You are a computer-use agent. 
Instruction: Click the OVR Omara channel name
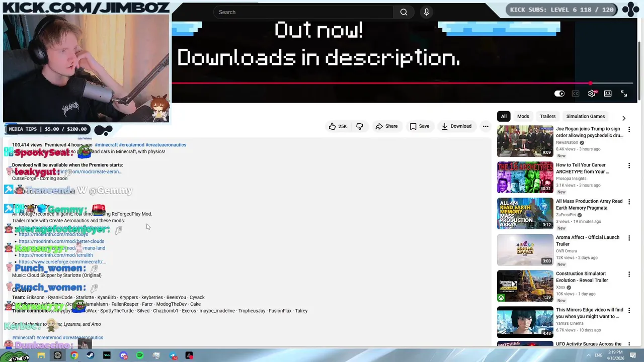[x=567, y=251]
